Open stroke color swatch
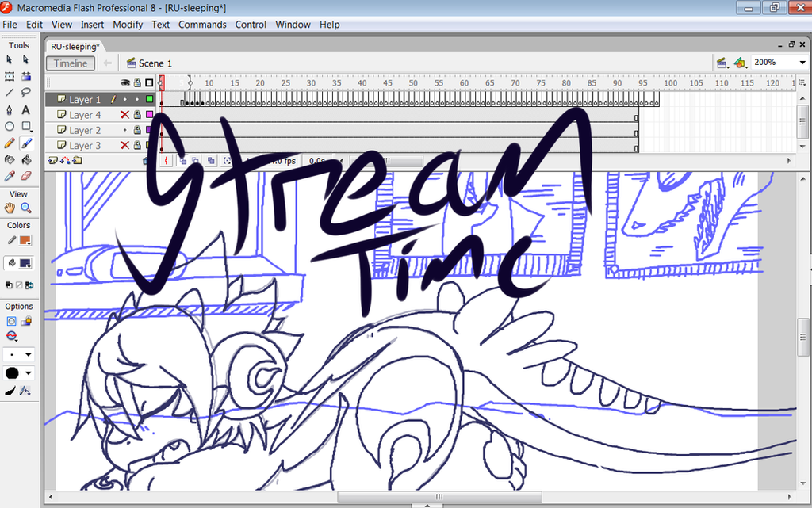This screenshot has width=812, height=508. click(25, 241)
